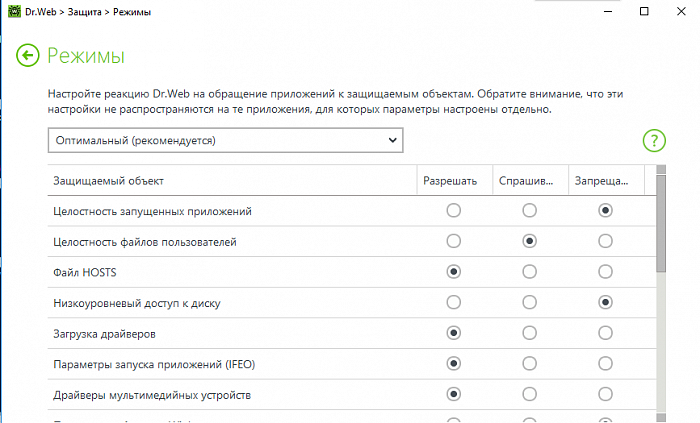Image resolution: width=700 pixels, height=423 pixels.
Task: Click the Режимы page heading
Action: (x=86, y=56)
